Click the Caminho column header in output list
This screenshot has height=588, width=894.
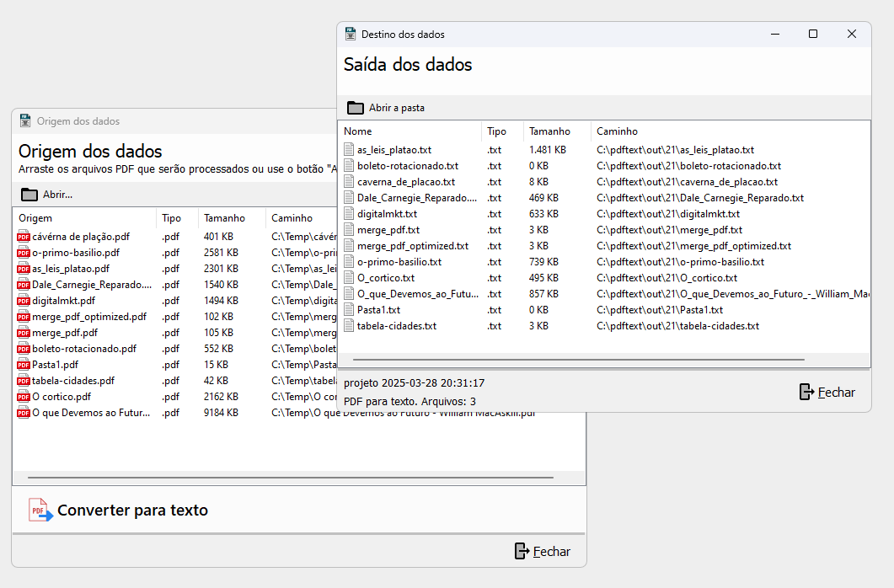(x=617, y=131)
